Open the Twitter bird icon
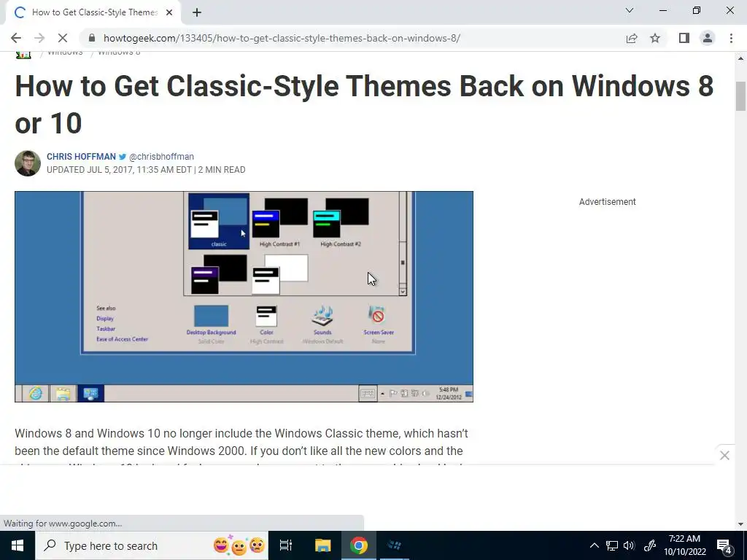747x560 pixels. click(123, 157)
